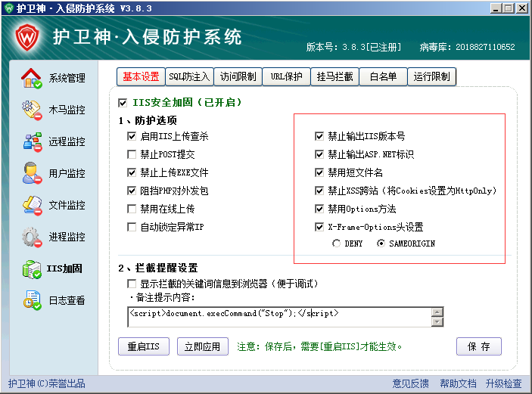This screenshot has width=532, height=394.
Task: Select the SAMEORIGIN radio button
Action: [381, 244]
